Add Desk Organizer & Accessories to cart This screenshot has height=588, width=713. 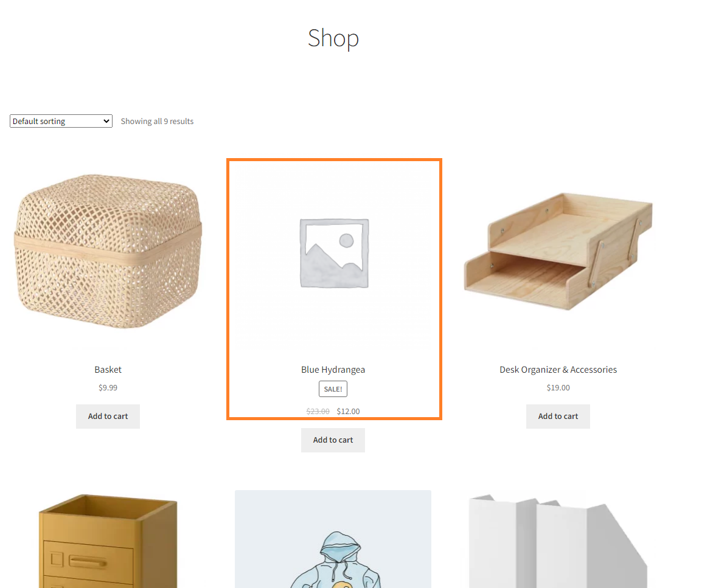[x=558, y=417]
